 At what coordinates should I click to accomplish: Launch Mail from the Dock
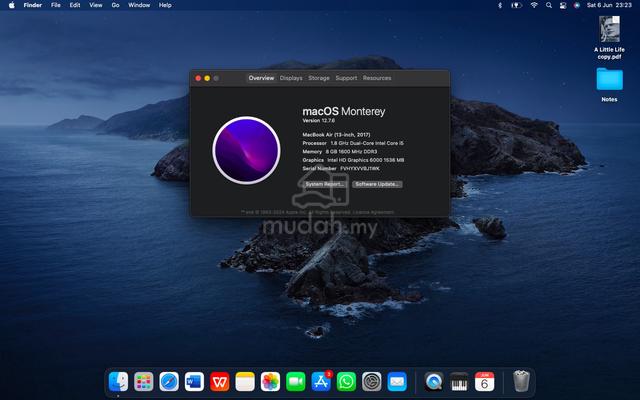[397, 382]
